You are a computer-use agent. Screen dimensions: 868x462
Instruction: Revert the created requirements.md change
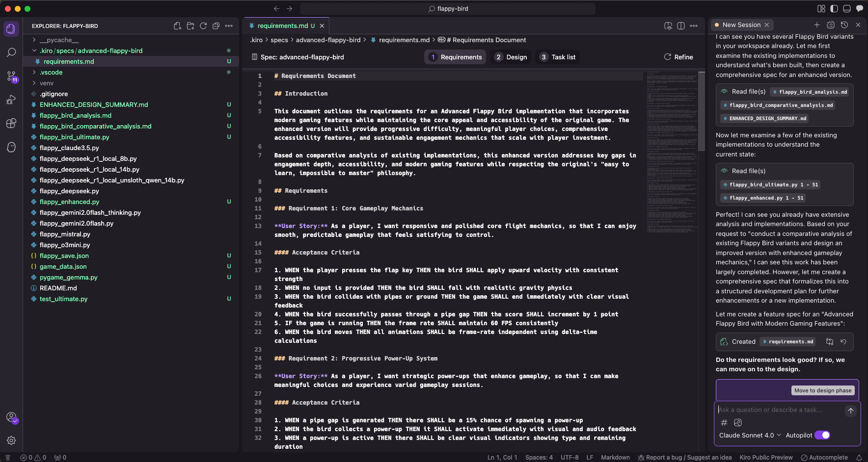pyautogui.click(x=843, y=342)
